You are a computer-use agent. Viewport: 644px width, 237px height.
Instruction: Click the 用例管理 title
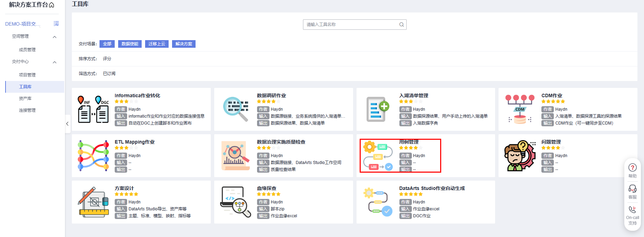click(409, 142)
